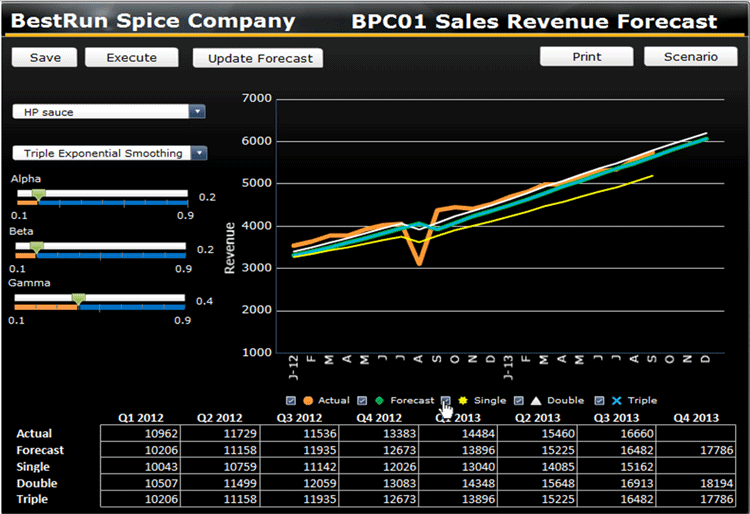The width and height of the screenshot is (750, 514).
Task: Click the BestRun Spice Company title
Action: (153, 21)
